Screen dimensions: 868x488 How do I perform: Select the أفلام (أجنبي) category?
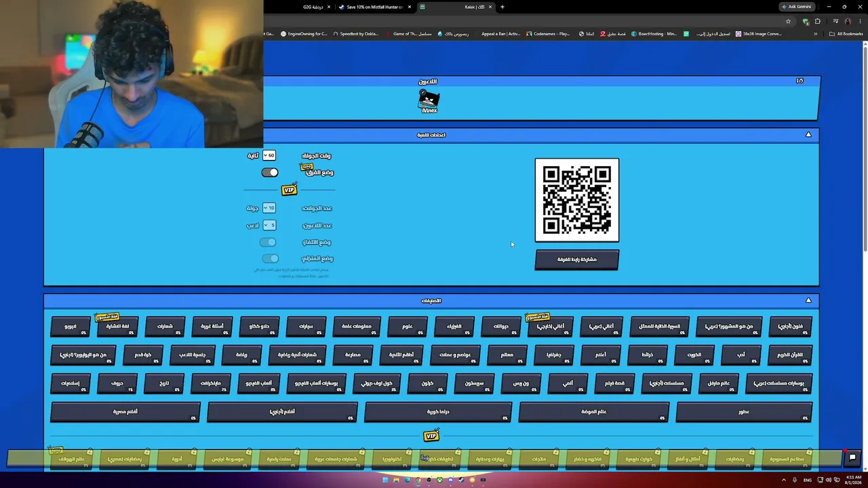(282, 411)
